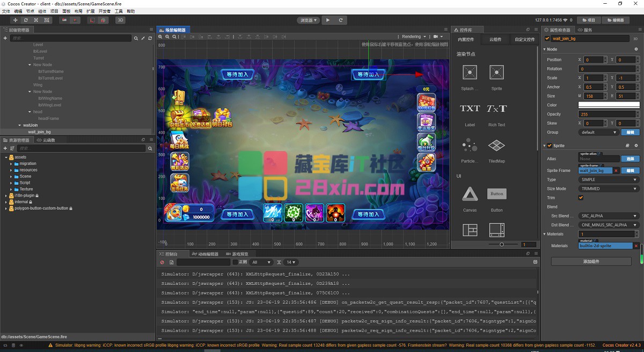The image size is (644, 352).
Task: Click the Sprite widget icon
Action: [x=496, y=73]
